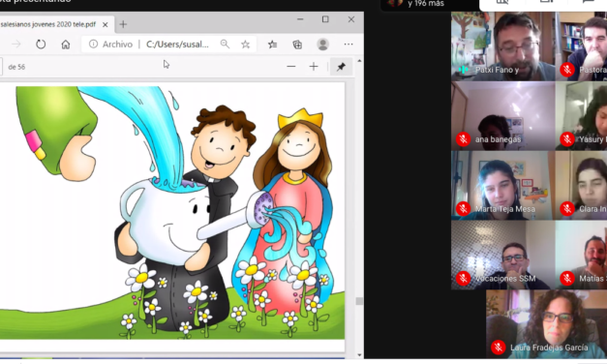This screenshot has width=607, height=364.
Task: Open the browser settings and more menu
Action: pos(349,45)
